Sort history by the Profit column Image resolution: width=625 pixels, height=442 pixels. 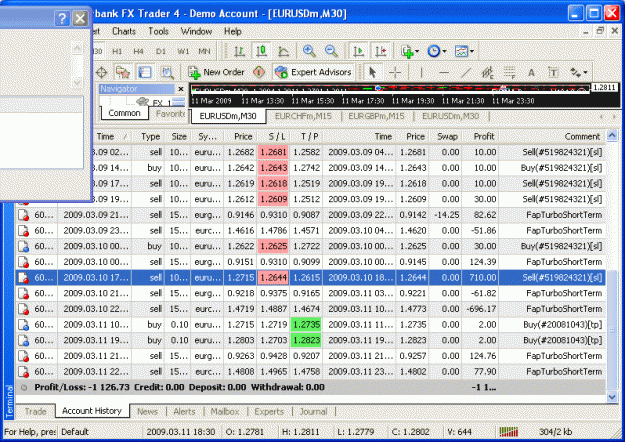point(480,136)
